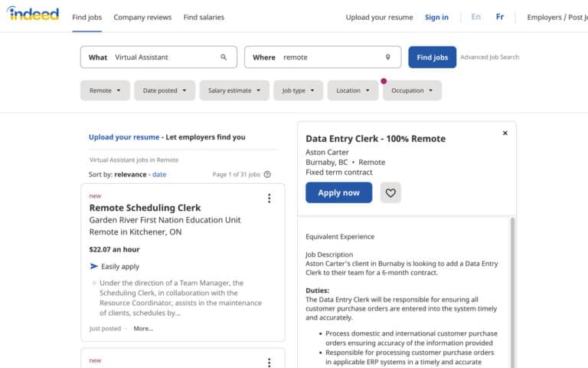Expand the Remote filter dropdown
The width and height of the screenshot is (588, 368).
105,90
